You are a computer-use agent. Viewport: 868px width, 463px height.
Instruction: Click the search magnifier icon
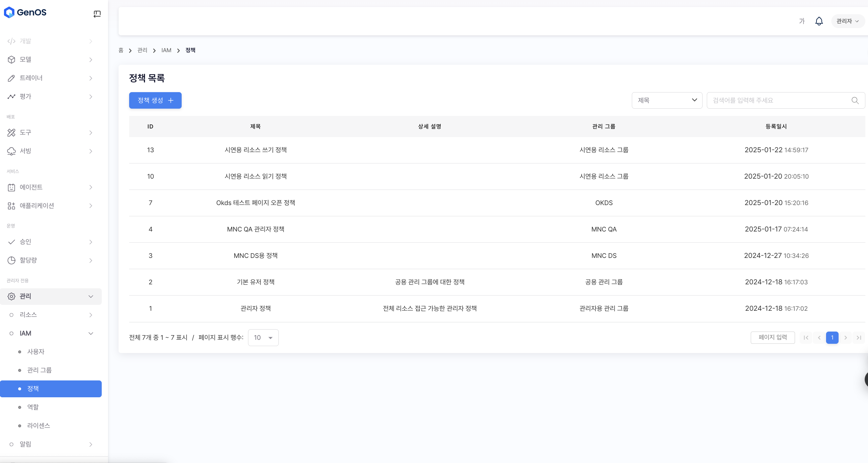(x=855, y=100)
